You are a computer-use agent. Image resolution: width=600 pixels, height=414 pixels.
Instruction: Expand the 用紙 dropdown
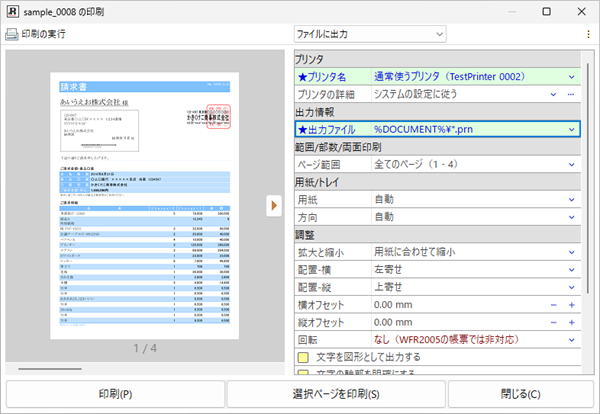571,200
